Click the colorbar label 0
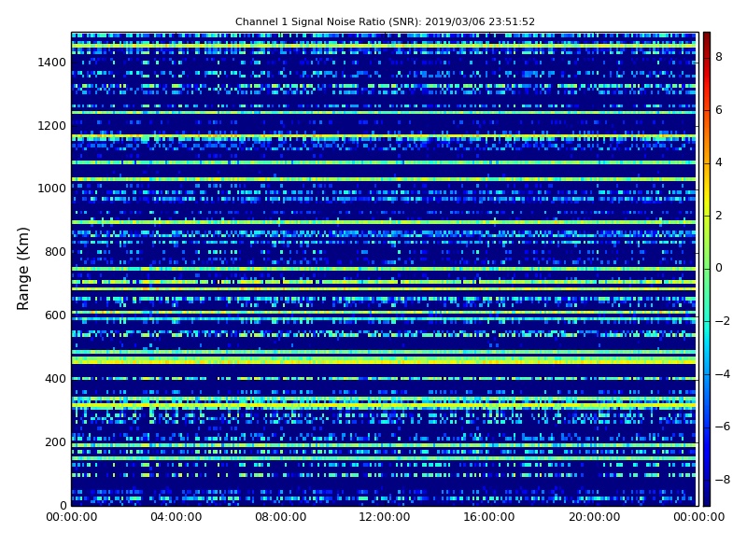Screen dimensions: 747x560 [719, 268]
